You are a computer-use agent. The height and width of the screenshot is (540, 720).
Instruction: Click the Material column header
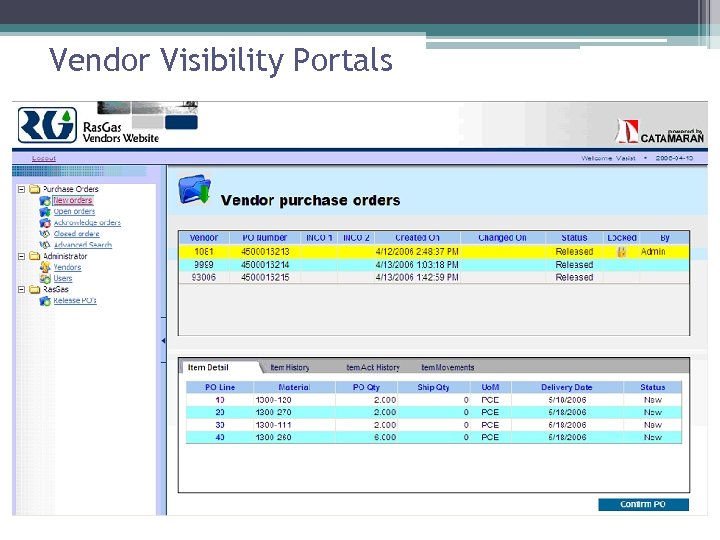pos(294,387)
